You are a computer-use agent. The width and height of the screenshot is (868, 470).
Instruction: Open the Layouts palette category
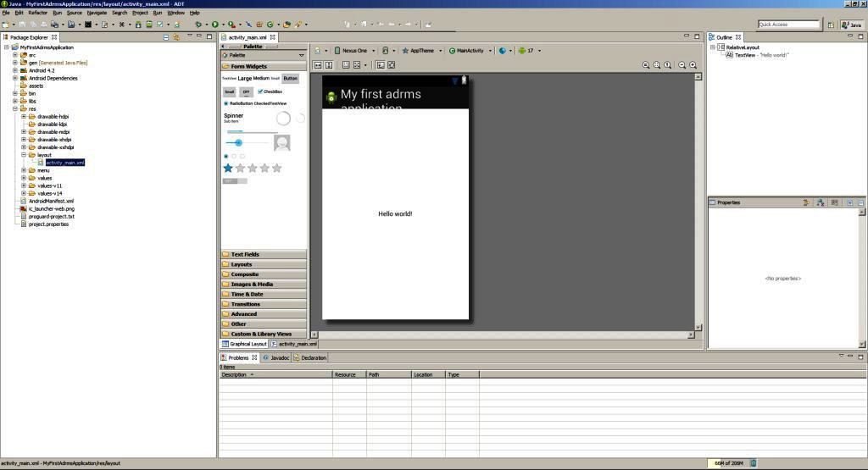tap(264, 264)
